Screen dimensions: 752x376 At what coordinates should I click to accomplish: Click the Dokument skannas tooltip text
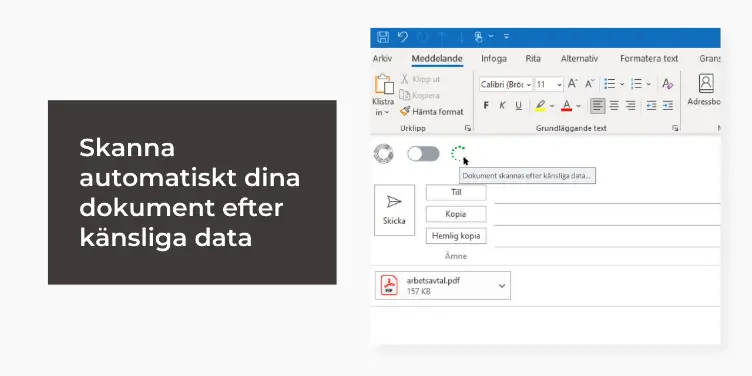click(x=527, y=176)
